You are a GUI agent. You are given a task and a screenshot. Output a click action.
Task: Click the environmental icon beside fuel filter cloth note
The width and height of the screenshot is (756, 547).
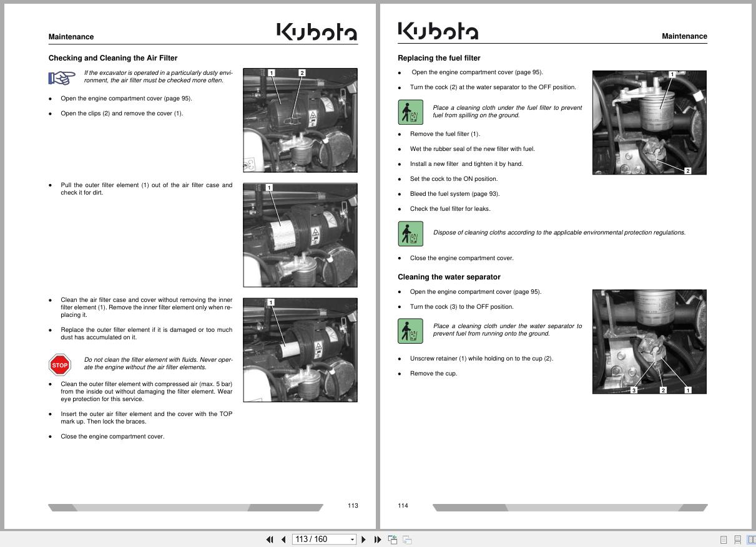(410, 112)
